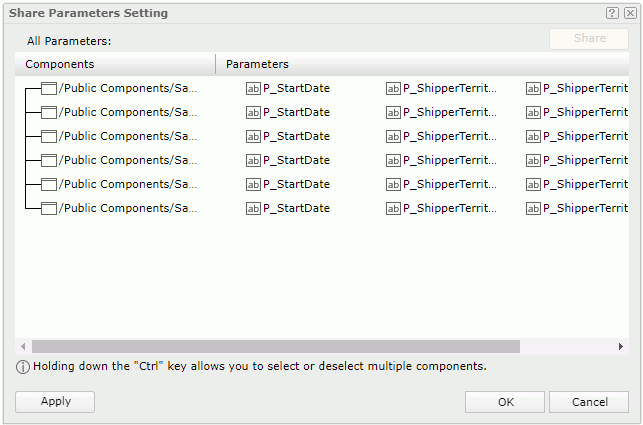Image resolution: width=643 pixels, height=425 pixels.
Task: Click the third row's component icon
Action: tap(49, 136)
